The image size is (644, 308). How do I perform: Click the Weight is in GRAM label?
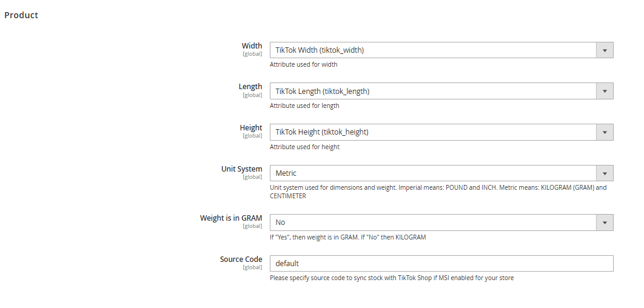tap(231, 218)
